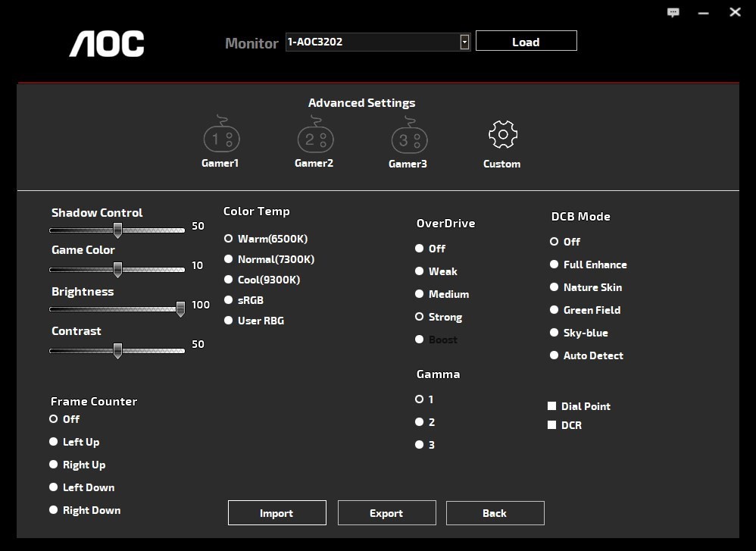
Task: Select Full Enhance DCB mode
Action: click(555, 265)
